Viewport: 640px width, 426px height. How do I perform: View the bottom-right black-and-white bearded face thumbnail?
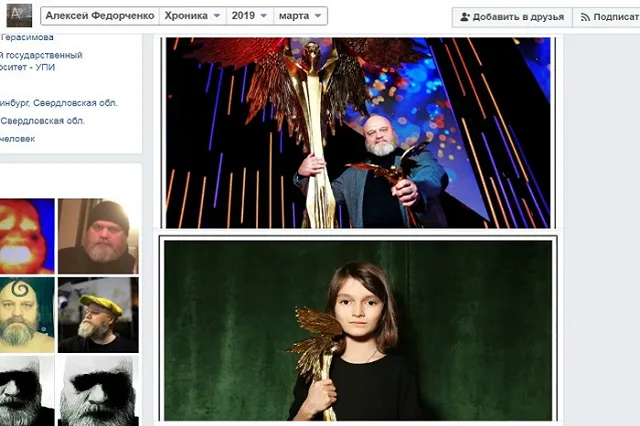(96, 390)
